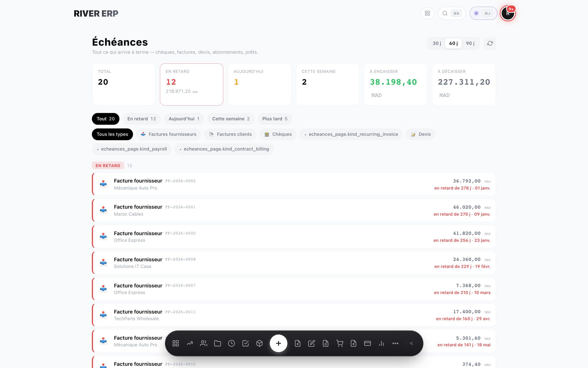Open the clock icon in bottom dock
Viewport: 588px width, 368px height.
coord(232,343)
